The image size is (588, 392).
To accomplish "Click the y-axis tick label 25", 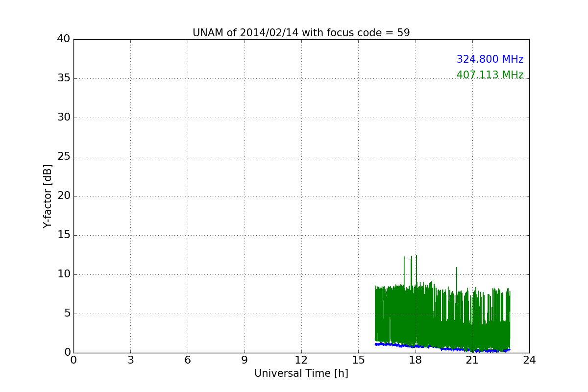I will (64, 156).
